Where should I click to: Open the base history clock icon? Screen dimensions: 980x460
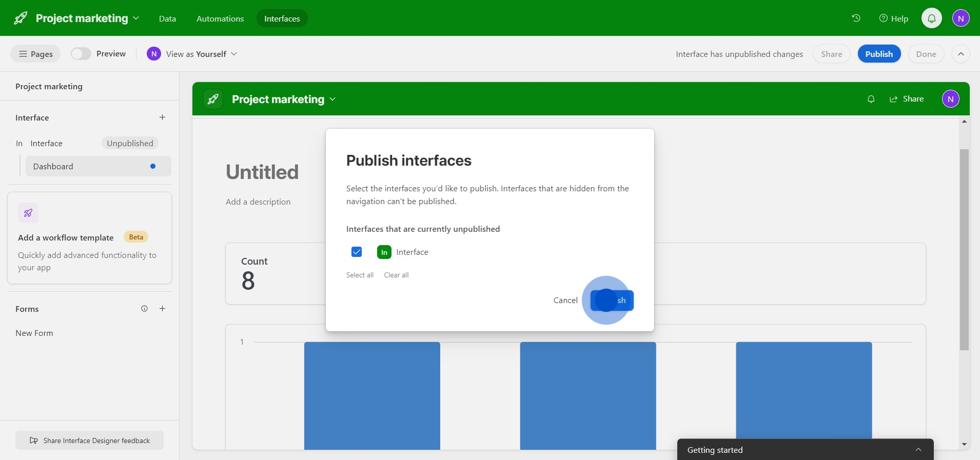(x=856, y=18)
